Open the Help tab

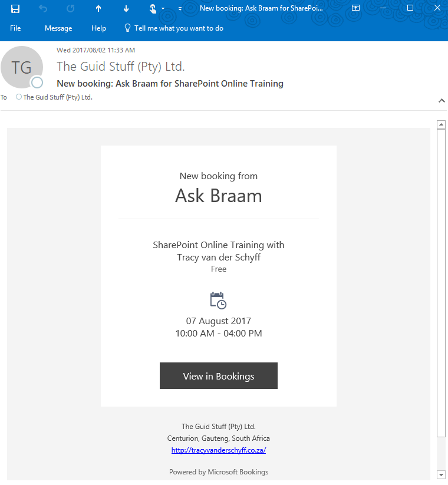click(x=98, y=28)
